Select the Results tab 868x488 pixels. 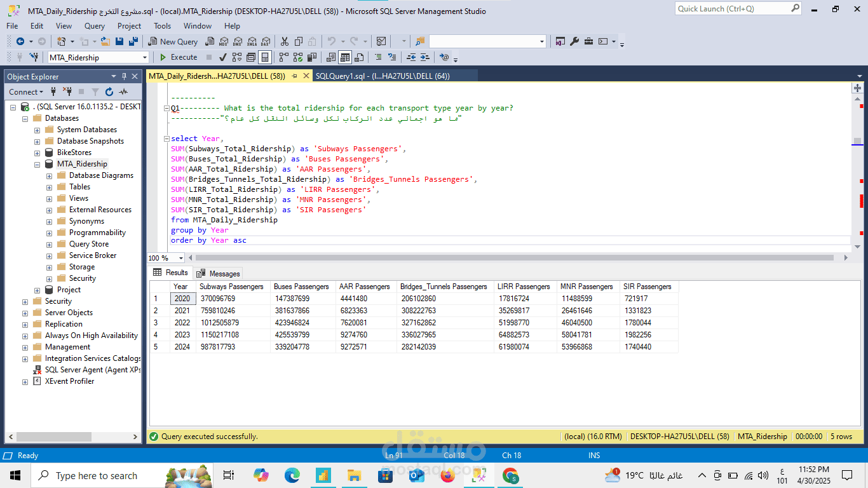(x=171, y=273)
